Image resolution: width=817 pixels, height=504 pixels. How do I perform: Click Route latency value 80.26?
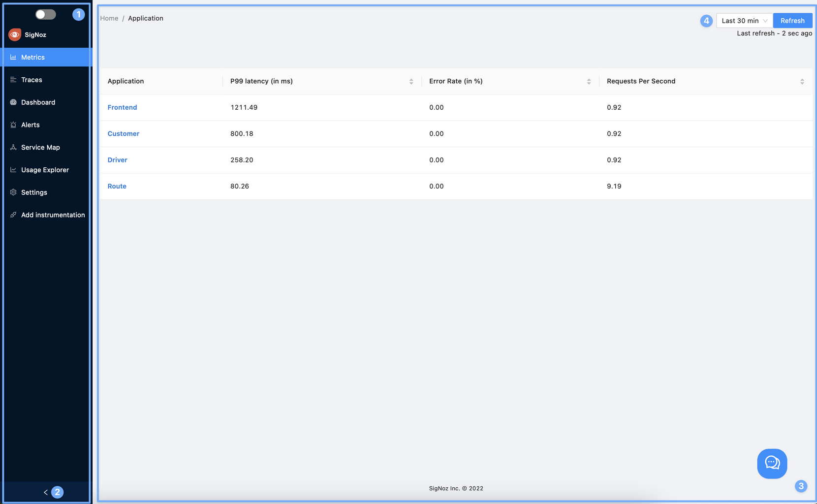[x=240, y=186]
